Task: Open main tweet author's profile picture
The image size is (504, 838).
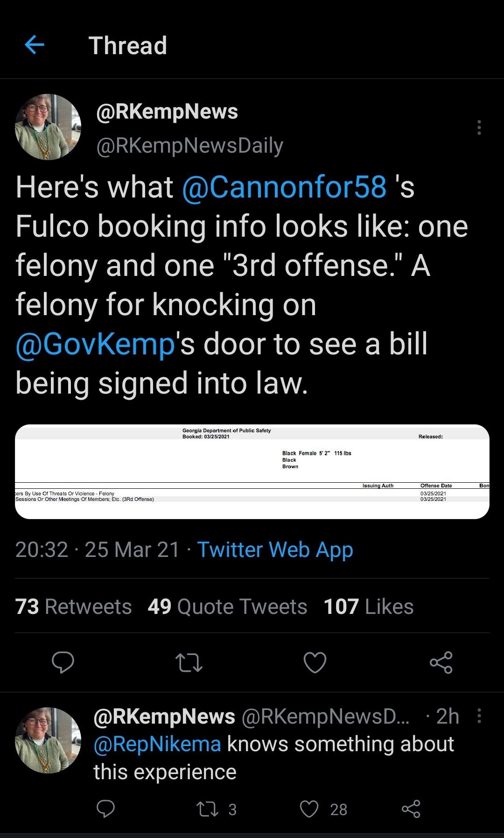Action: [x=49, y=127]
